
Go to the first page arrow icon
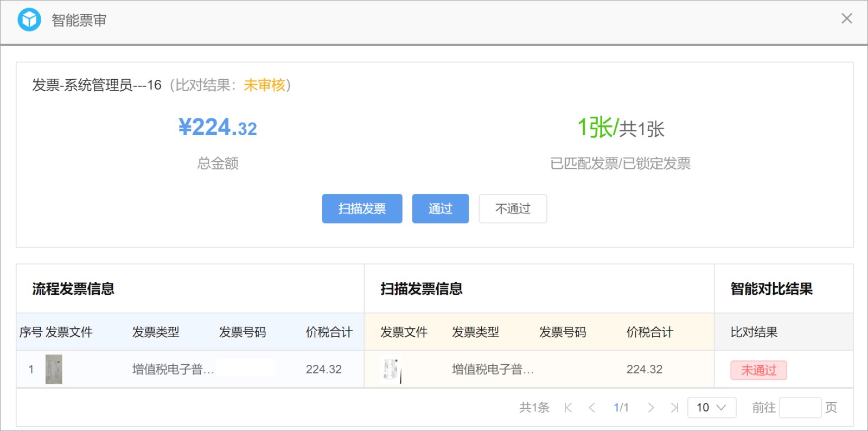click(568, 408)
